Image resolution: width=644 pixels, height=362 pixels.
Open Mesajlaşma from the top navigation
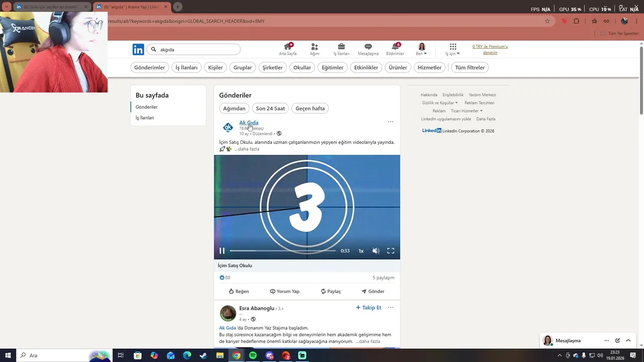click(x=368, y=49)
